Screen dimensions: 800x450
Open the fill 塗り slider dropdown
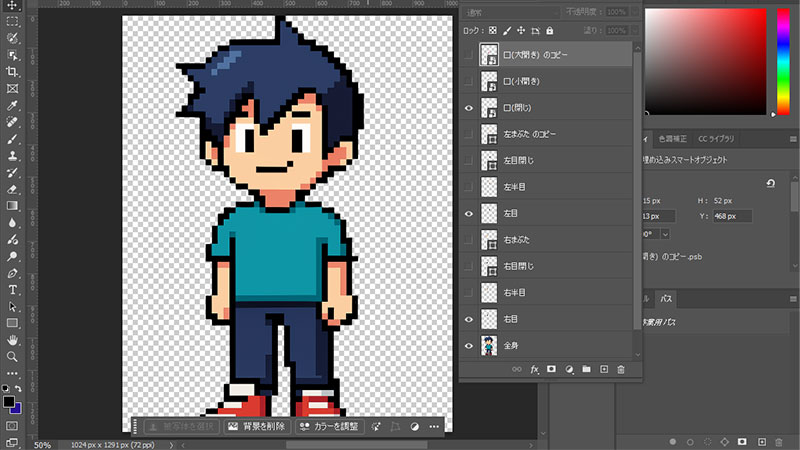634,31
